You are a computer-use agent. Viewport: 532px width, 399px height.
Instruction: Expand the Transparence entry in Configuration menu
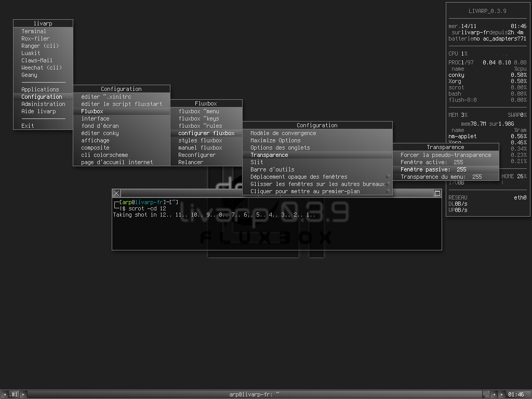click(317, 155)
